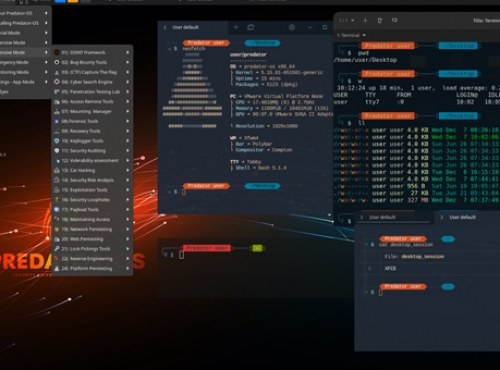Open the Platform Pentesting menu entry
The width and height of the screenshot is (500, 370).
click(93, 268)
